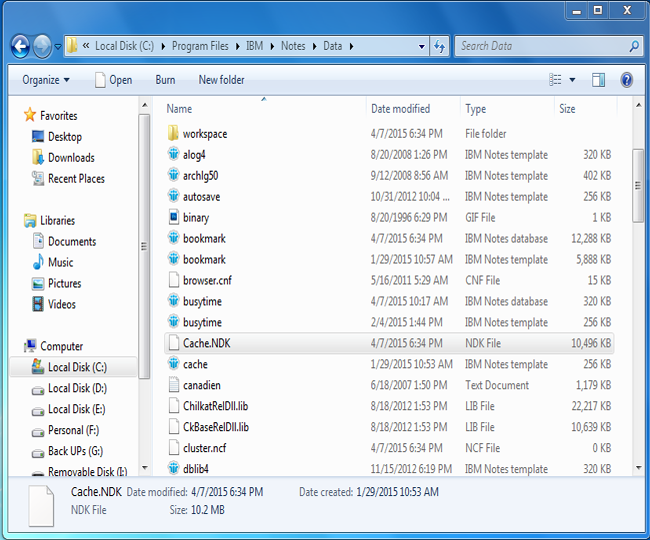Open the Organize dropdown menu

[46, 80]
